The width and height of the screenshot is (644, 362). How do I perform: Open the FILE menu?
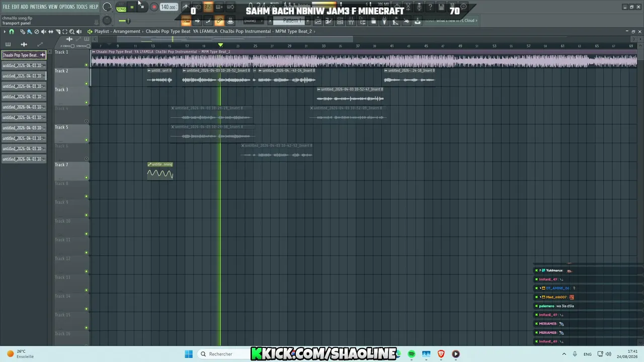[x=6, y=7]
